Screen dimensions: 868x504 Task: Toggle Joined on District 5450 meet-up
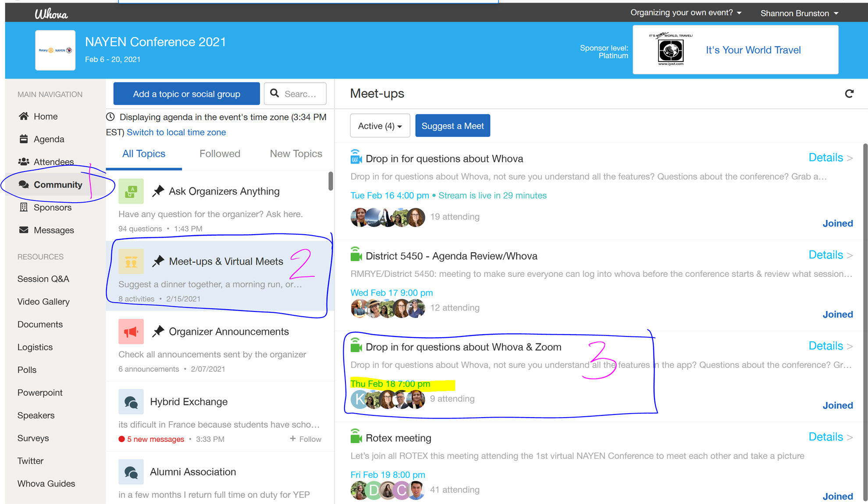[x=837, y=314]
